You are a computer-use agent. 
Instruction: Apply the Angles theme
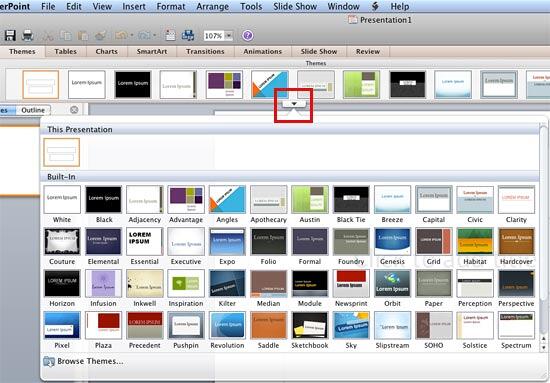coord(227,200)
